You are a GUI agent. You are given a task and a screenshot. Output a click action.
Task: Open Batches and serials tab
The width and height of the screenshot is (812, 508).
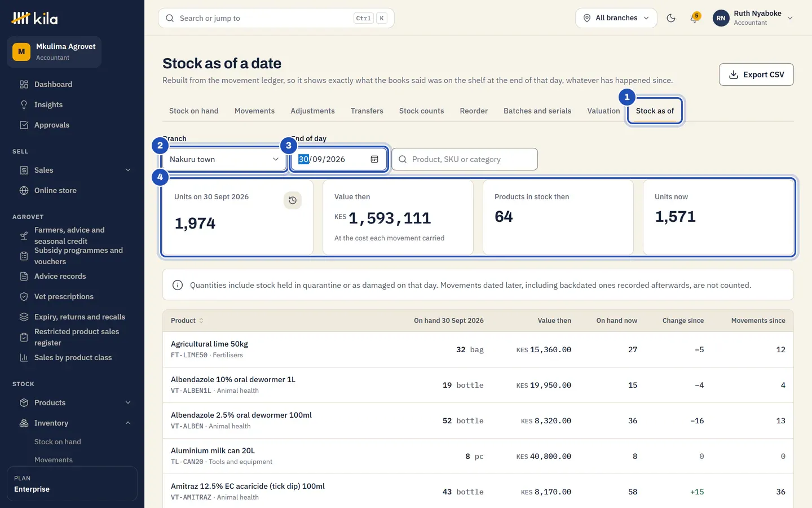click(x=537, y=111)
